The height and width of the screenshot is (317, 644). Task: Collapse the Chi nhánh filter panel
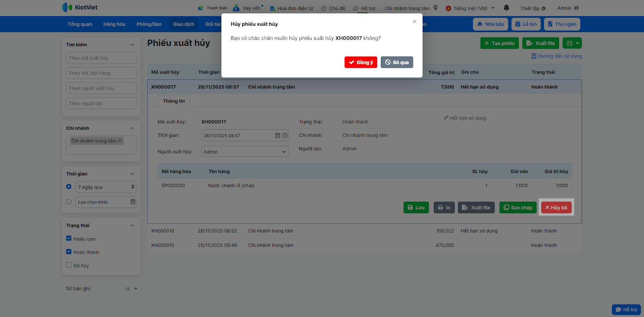point(132,128)
